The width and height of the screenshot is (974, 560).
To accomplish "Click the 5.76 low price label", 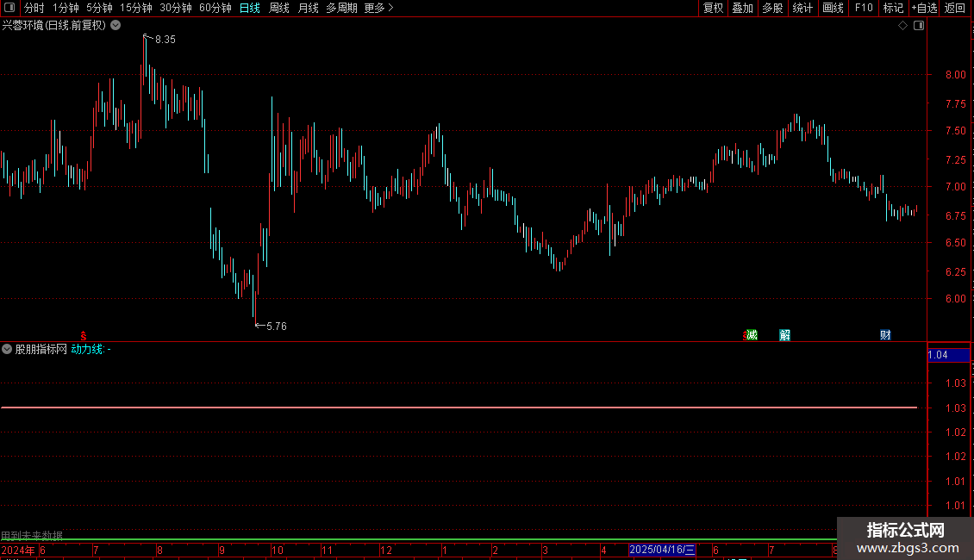I will [277, 326].
